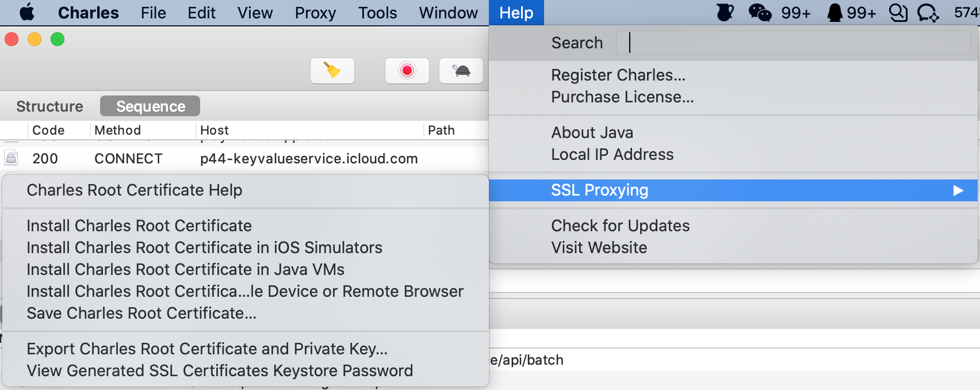Click Register Charles menu entry
This screenshot has height=390, width=980.
coord(618,75)
